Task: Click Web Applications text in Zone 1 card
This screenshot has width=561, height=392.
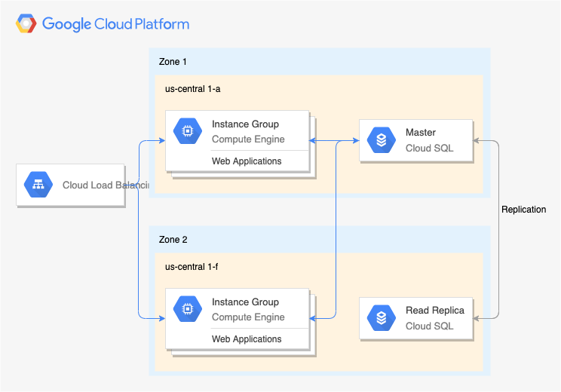Action: point(247,161)
